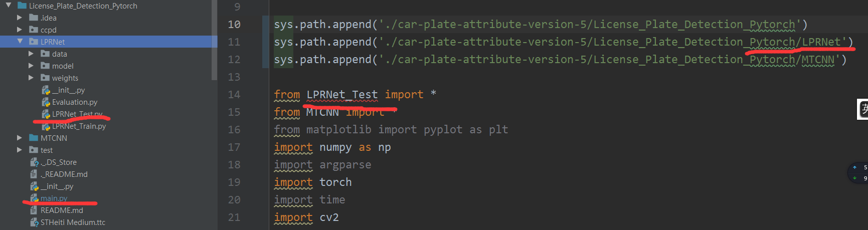Image resolution: width=868 pixels, height=230 pixels.
Task: Expand the MTCNN folder arrow
Action: [20, 138]
